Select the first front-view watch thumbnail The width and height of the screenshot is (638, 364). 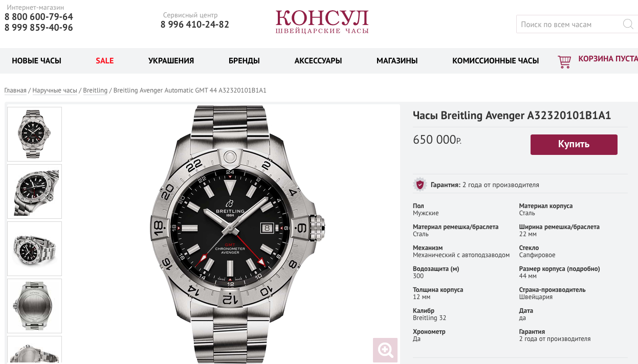pos(34,134)
